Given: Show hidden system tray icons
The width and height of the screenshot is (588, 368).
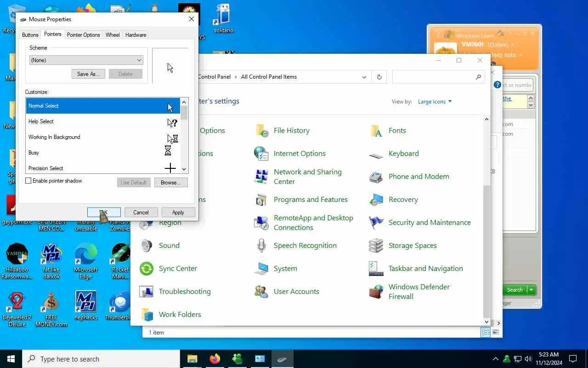Looking at the screenshot, I should [x=496, y=359].
